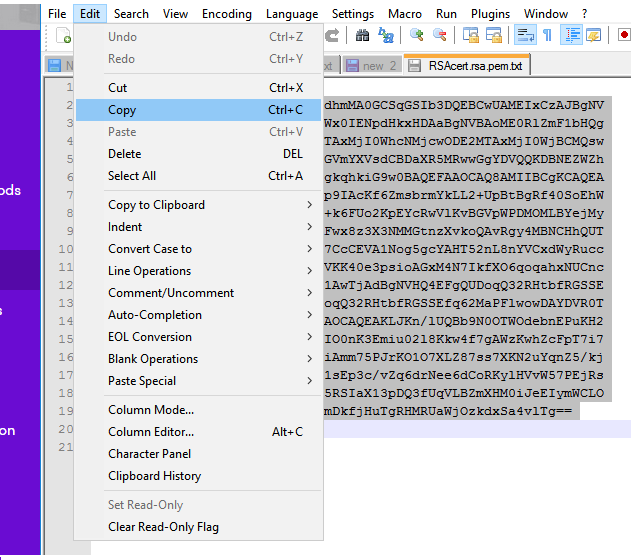Expand the Paste Special submenu
Viewport: 636px width, 560px height.
[199, 380]
